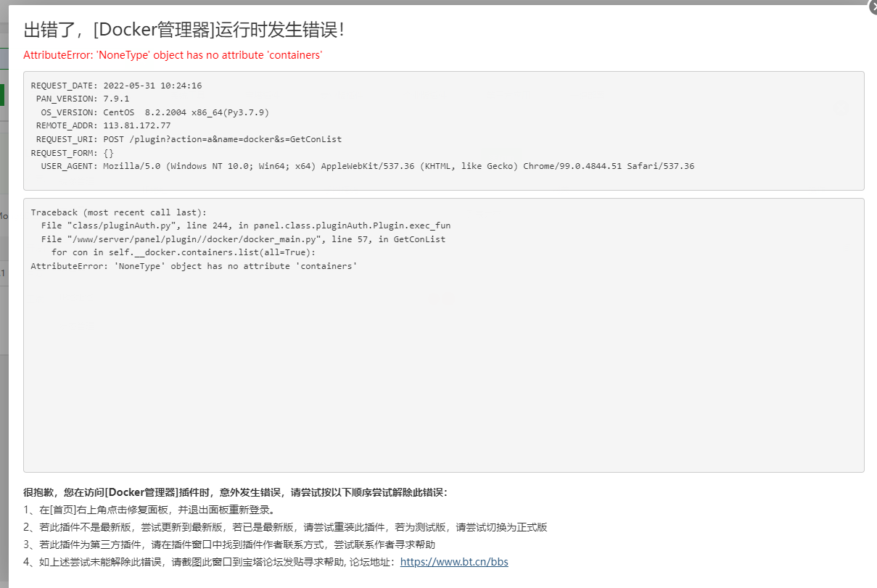Click the dialog title about the Docker manager error
The height and width of the screenshot is (588, 877).
(184, 30)
